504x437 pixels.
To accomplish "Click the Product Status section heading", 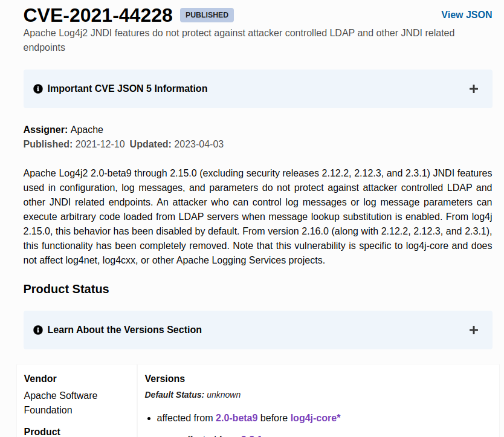I will click(x=66, y=289).
